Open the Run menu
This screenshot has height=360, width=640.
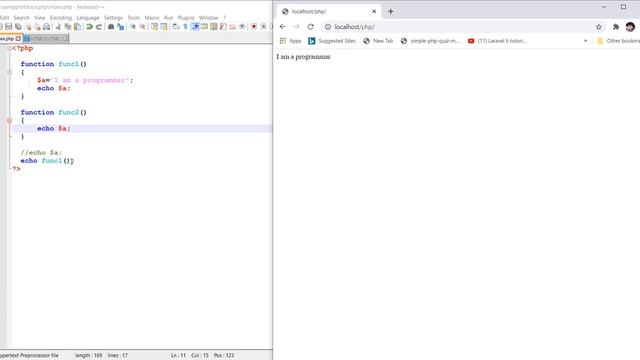tap(169, 18)
